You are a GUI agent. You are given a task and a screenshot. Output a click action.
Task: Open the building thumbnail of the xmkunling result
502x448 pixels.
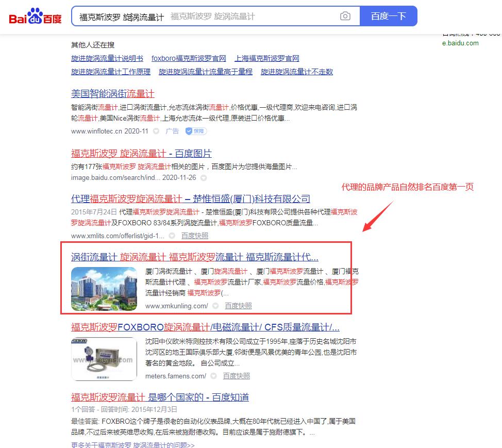pos(104,289)
